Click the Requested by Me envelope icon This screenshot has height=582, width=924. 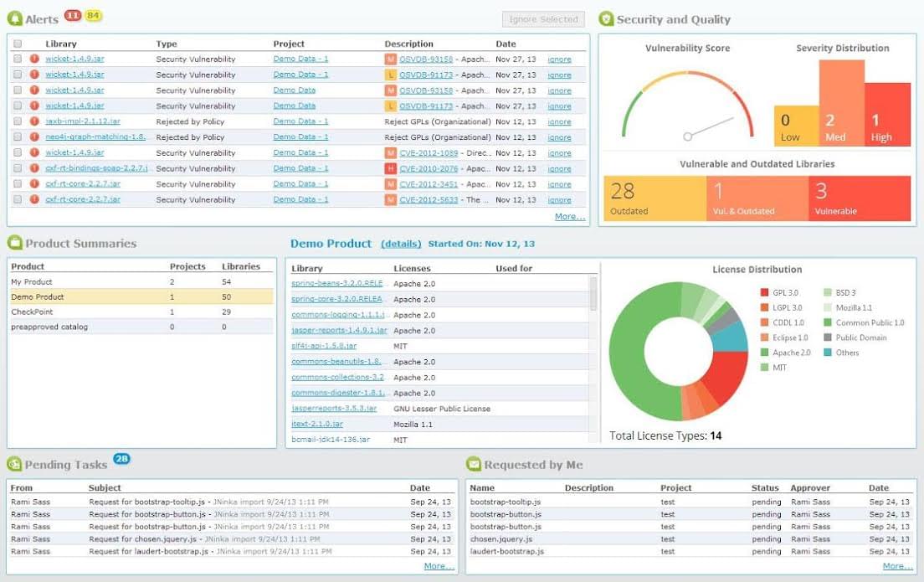click(x=474, y=464)
